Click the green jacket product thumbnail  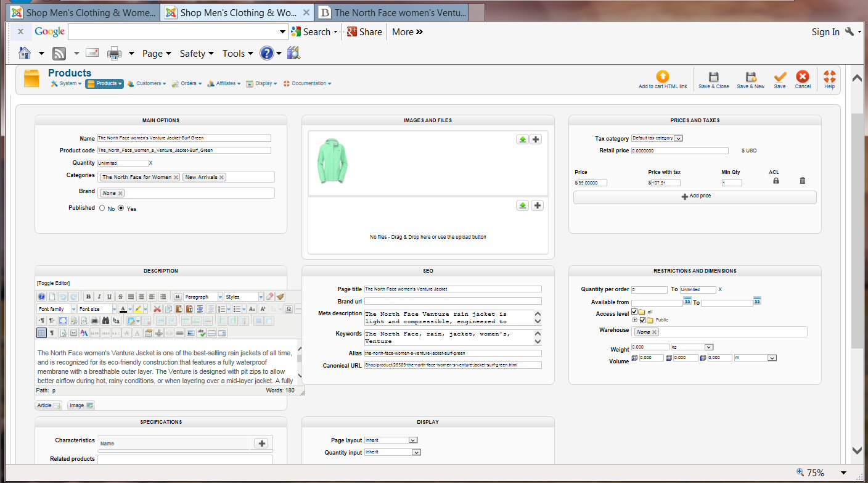coord(332,161)
